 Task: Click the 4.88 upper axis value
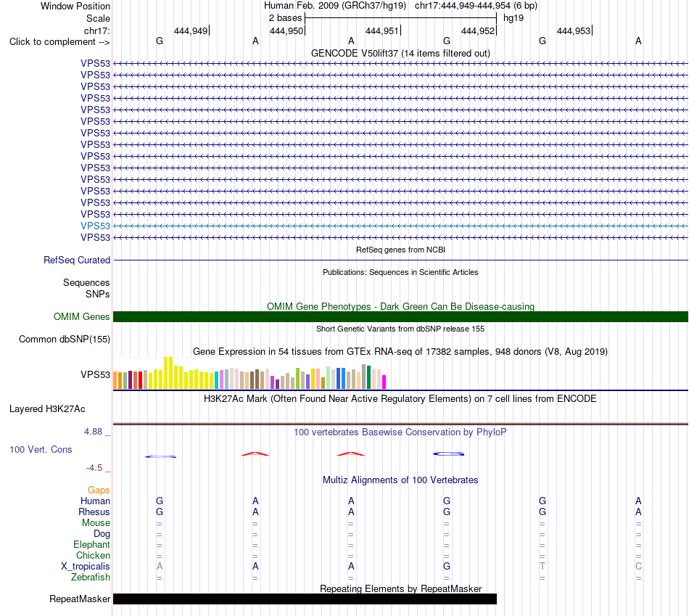pyautogui.click(x=93, y=432)
